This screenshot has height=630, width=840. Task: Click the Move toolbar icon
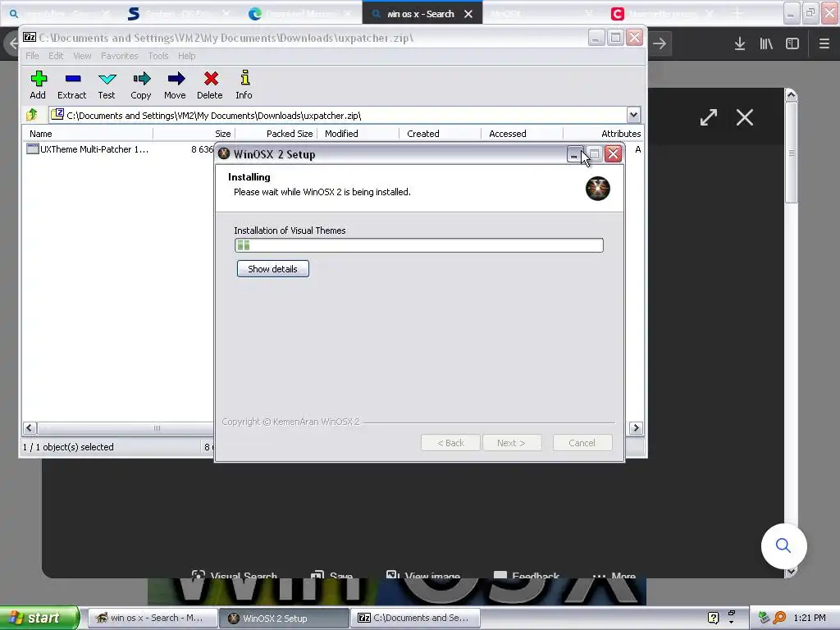176,85
